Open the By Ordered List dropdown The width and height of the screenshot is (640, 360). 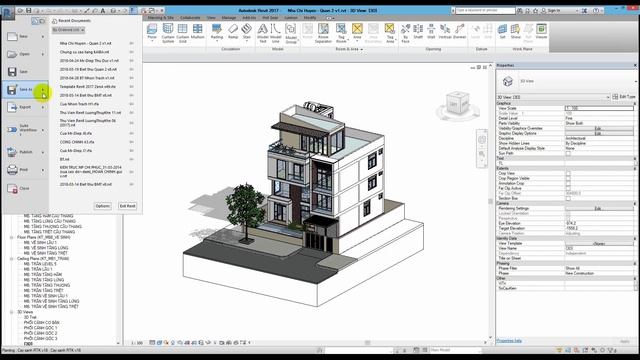pyautogui.click(x=68, y=30)
